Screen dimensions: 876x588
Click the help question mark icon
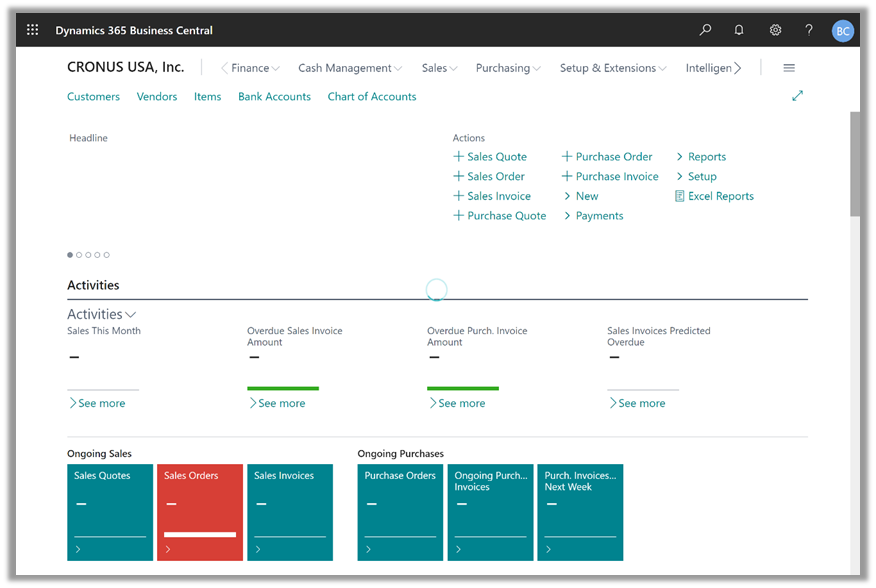tap(809, 30)
